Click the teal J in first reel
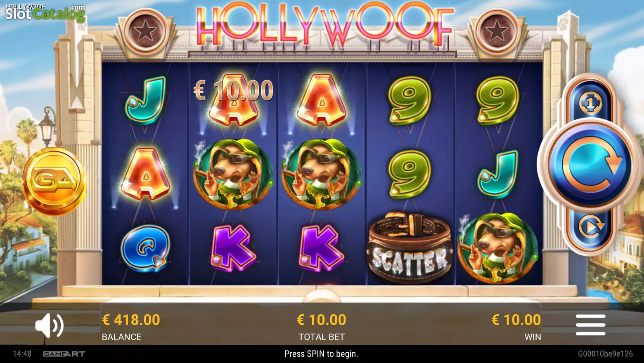This screenshot has height=363, width=644. (146, 100)
